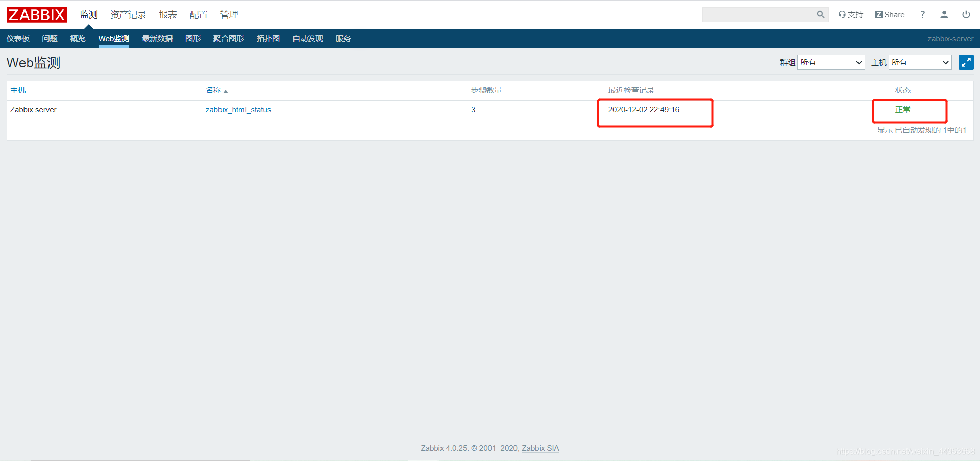Open the 资产记录 main menu
This screenshot has height=461, width=980.
128,15
